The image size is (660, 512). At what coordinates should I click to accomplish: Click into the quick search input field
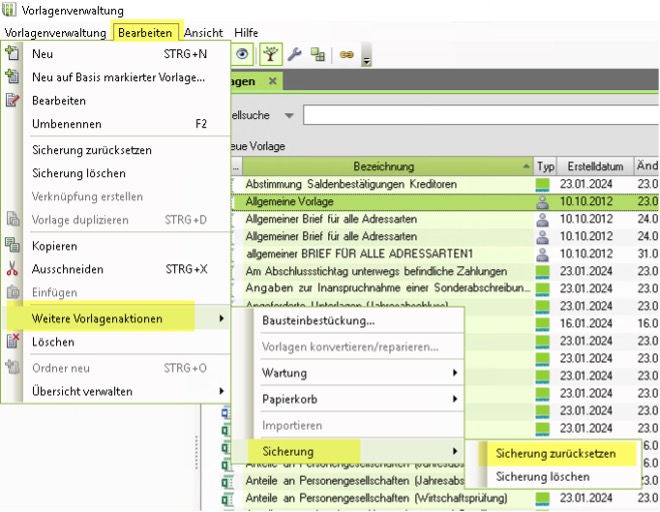480,116
